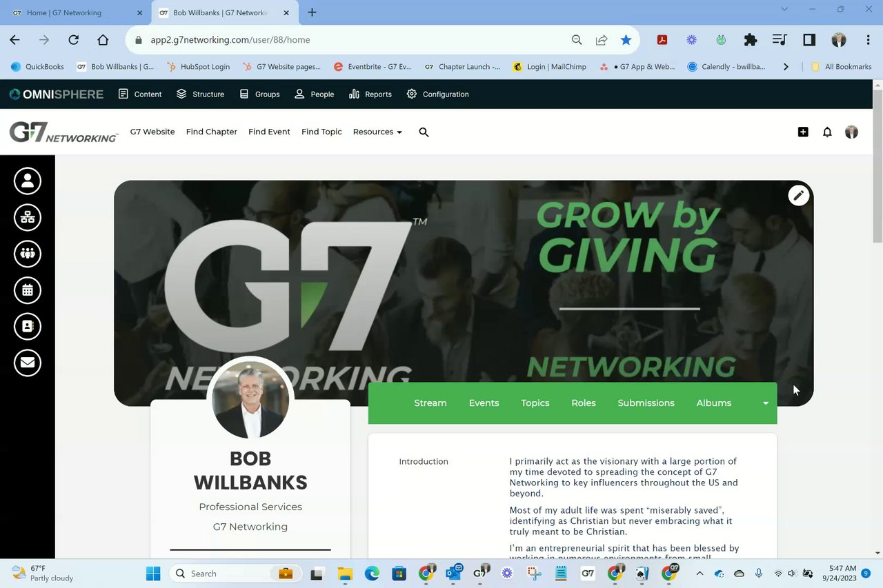Open the Chrome Extensions puzzle icon

[751, 40]
